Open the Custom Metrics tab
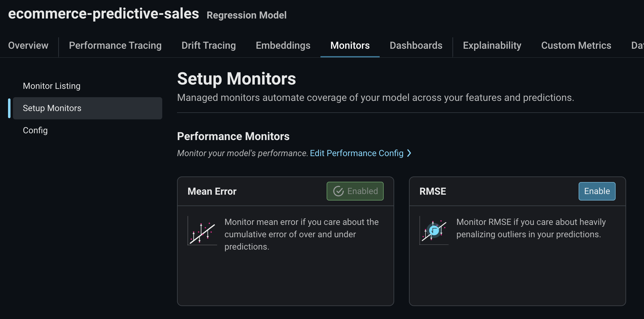644x319 pixels. pyautogui.click(x=576, y=45)
